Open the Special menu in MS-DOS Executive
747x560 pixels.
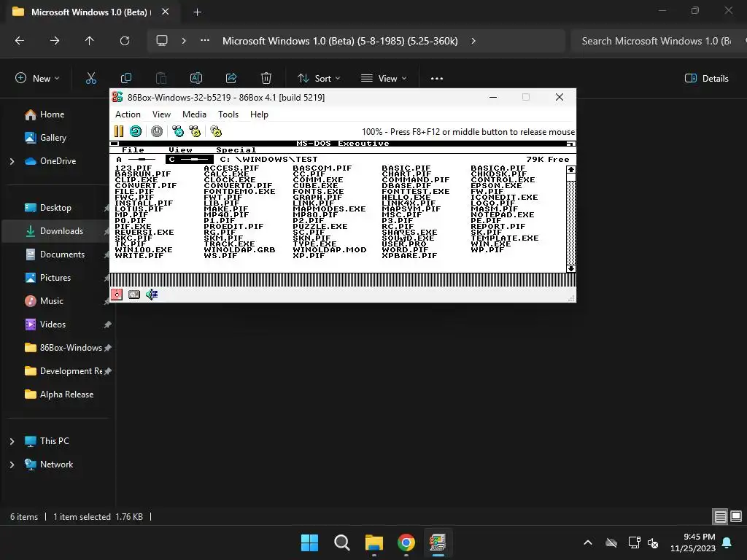236,150
